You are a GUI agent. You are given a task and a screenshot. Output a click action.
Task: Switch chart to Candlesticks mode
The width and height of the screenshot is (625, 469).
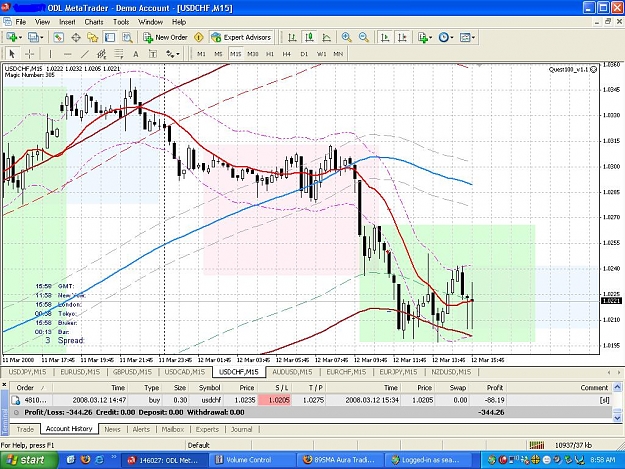pyautogui.click(x=309, y=37)
